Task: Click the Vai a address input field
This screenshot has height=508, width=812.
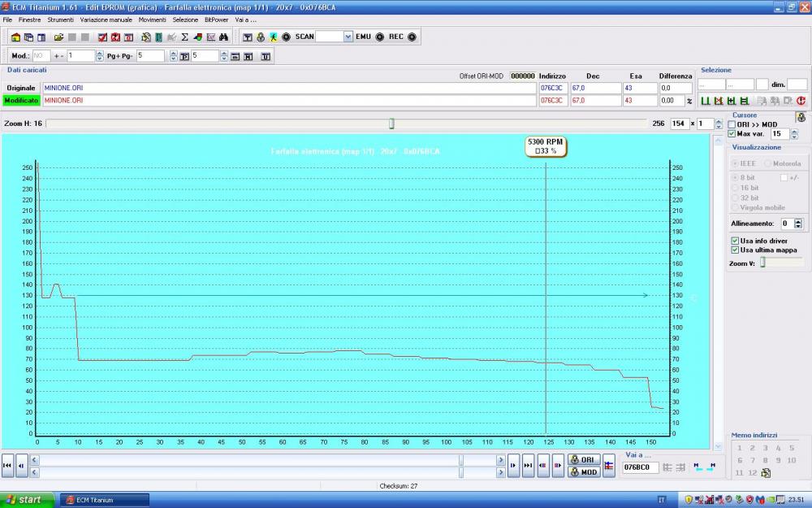Action: click(640, 467)
